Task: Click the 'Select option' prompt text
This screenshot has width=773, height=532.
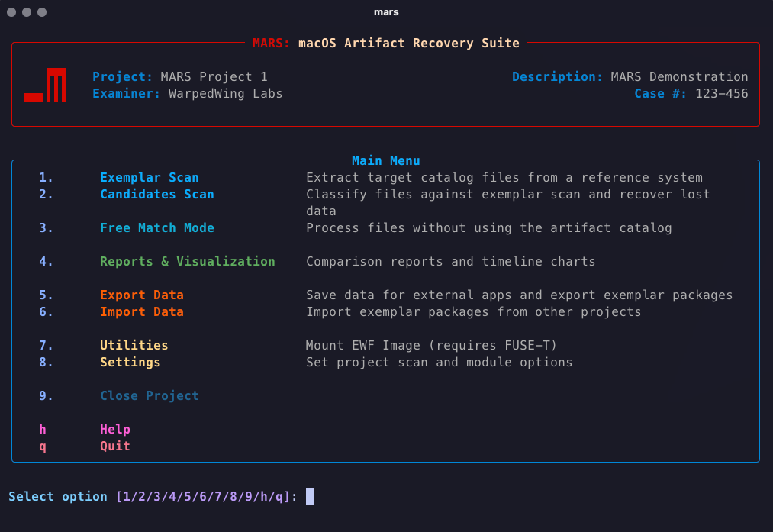Action: point(58,496)
